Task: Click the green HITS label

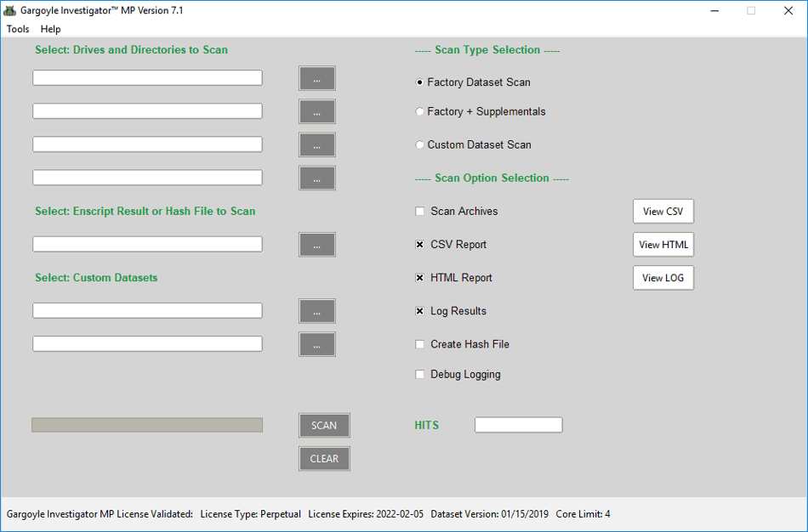Action: pos(427,426)
